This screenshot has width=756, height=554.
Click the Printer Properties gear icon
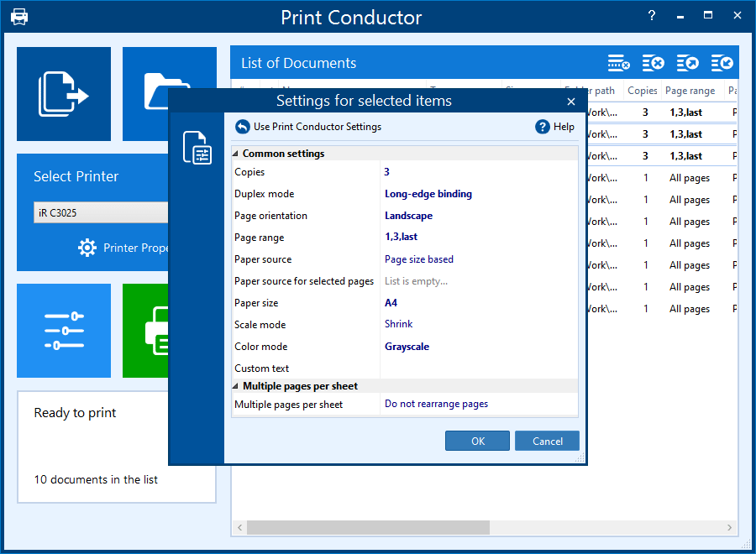point(87,248)
